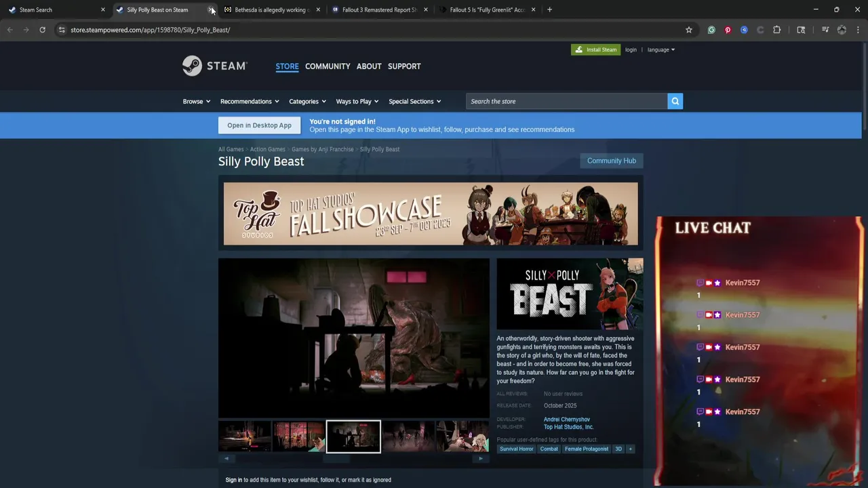Click the page vertical scrollbar

click(865, 88)
